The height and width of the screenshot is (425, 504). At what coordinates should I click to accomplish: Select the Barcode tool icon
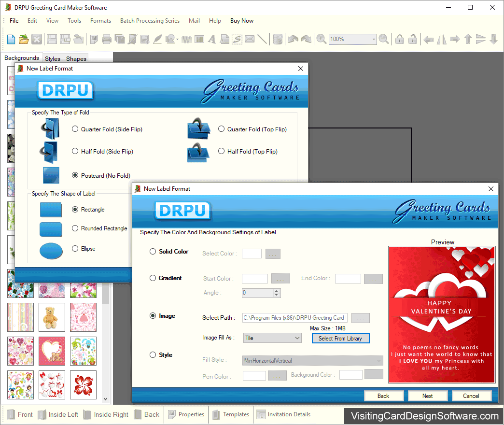pyautogui.click(x=199, y=39)
